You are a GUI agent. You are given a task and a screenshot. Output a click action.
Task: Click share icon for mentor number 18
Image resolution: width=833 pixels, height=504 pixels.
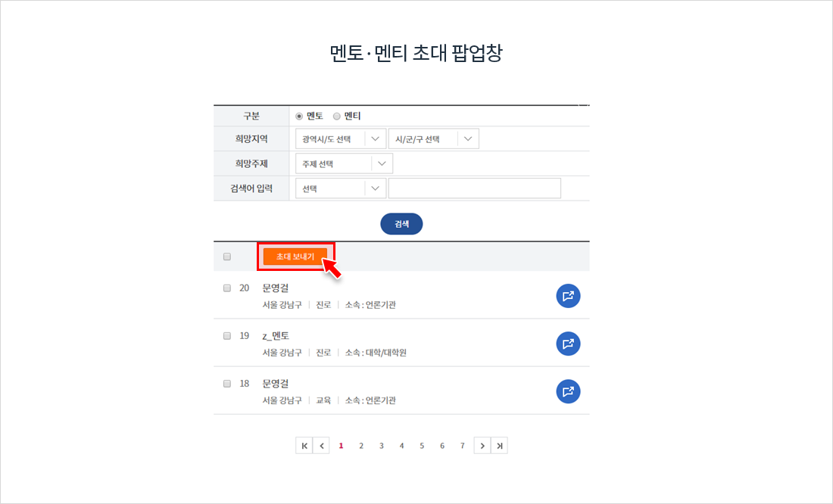(568, 391)
